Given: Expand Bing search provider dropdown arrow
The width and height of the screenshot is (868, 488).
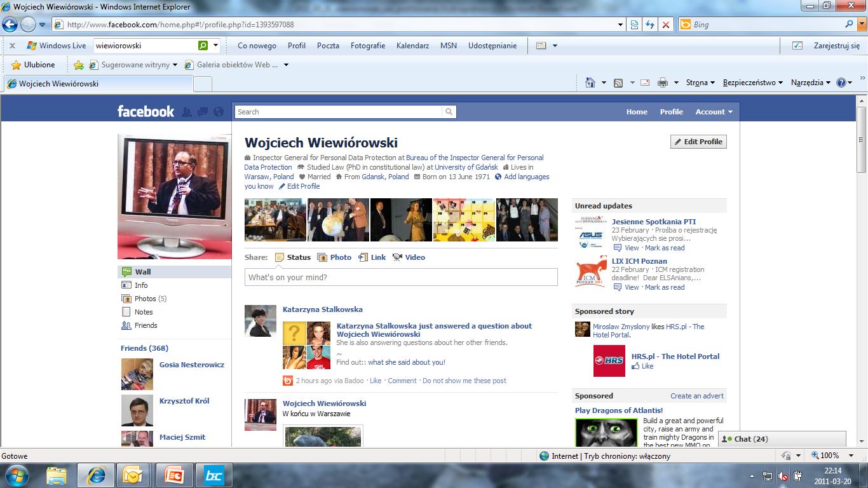Looking at the screenshot, I should point(861,25).
